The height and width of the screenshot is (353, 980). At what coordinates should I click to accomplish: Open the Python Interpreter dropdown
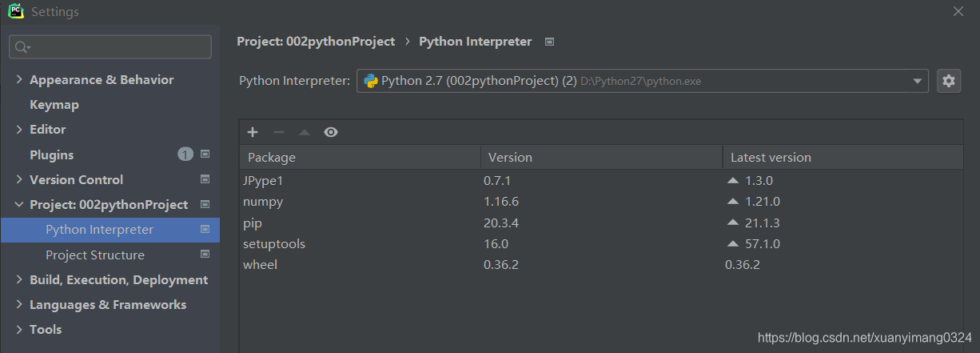click(917, 81)
